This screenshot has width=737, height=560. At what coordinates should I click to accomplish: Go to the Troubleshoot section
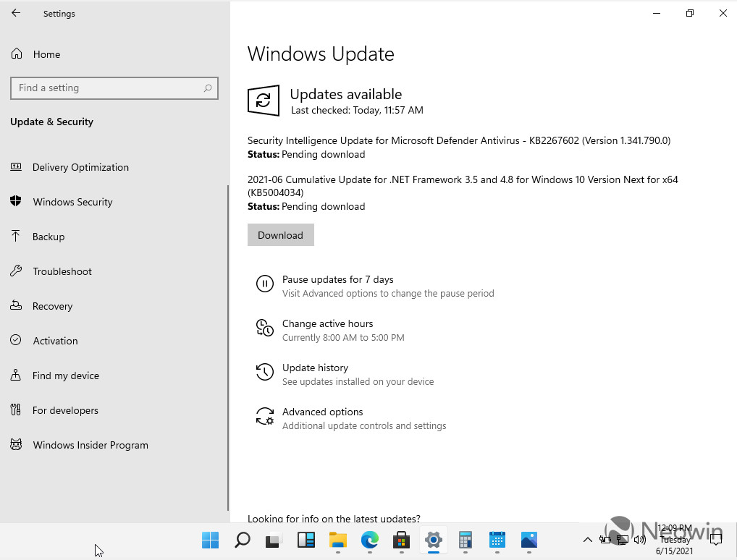(x=62, y=271)
